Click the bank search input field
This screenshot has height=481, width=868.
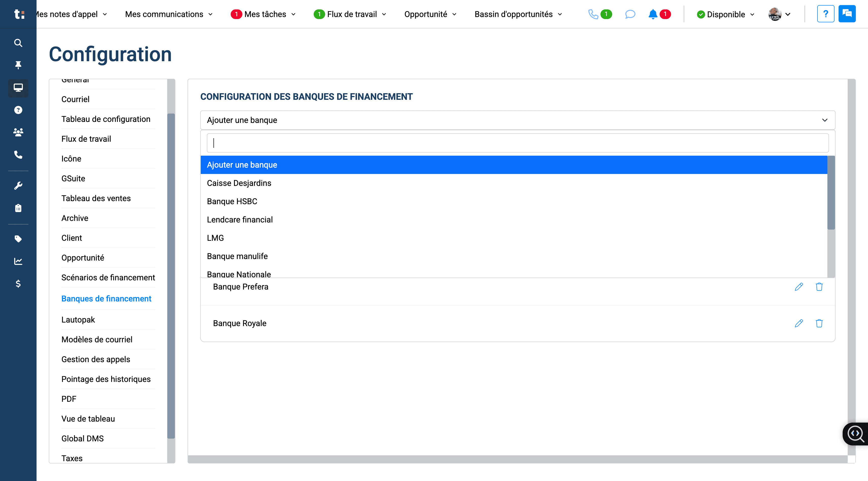(518, 143)
